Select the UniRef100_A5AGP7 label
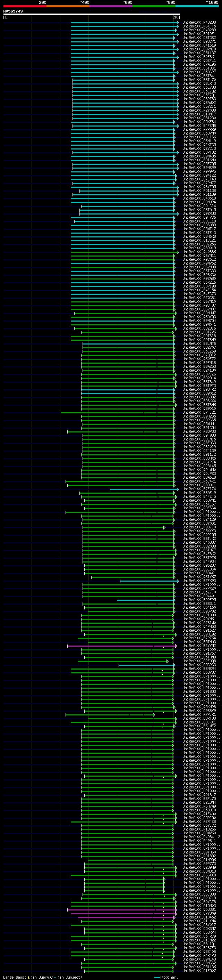The width and height of the screenshot is (222, 980). pyautogui.click(x=199, y=72)
